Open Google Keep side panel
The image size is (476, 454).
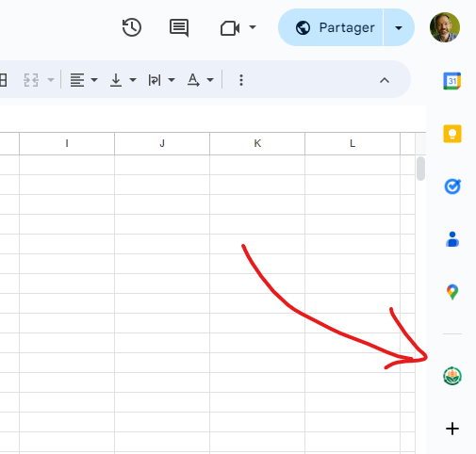pyautogui.click(x=452, y=134)
